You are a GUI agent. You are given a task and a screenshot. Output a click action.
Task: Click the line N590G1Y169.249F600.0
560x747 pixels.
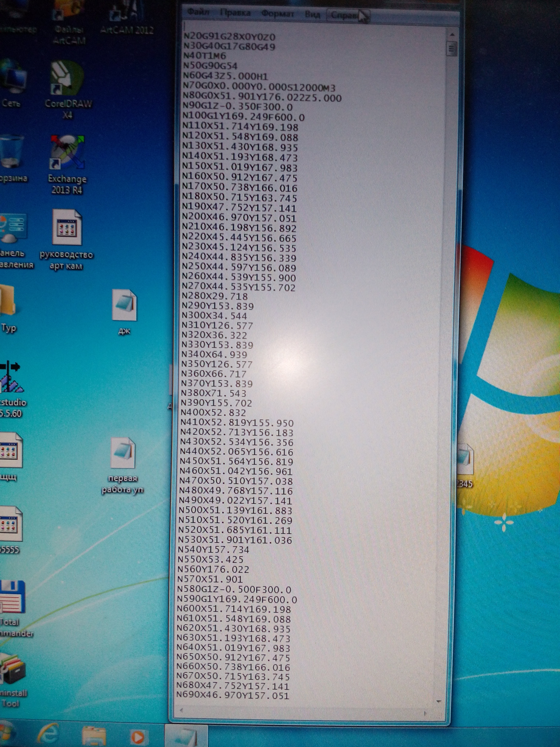point(237,599)
